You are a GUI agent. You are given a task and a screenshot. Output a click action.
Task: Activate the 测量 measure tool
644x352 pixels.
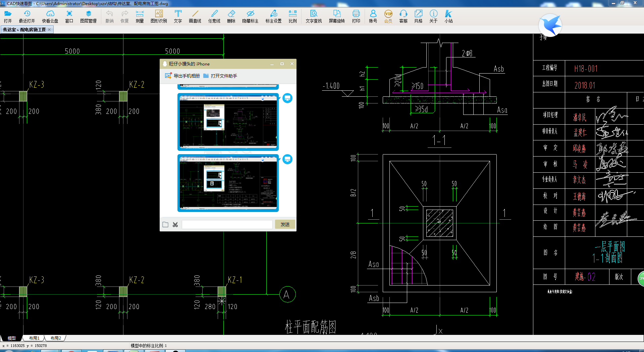[x=140, y=16]
